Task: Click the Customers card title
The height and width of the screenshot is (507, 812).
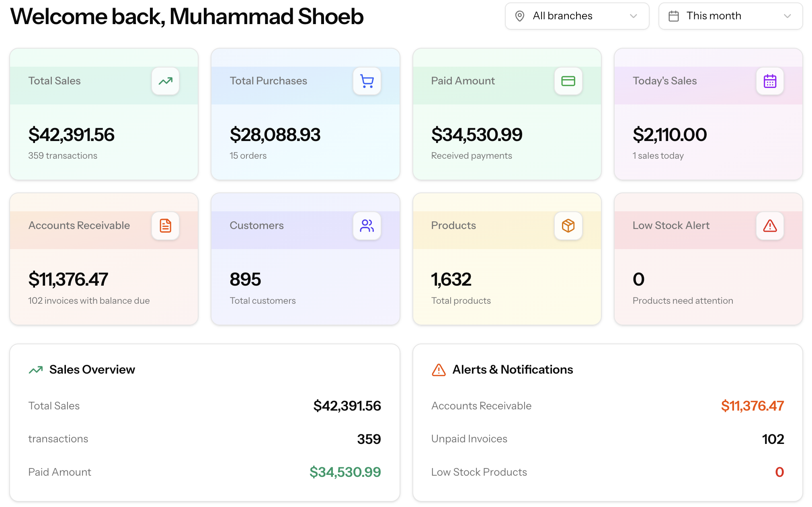Action: (256, 226)
